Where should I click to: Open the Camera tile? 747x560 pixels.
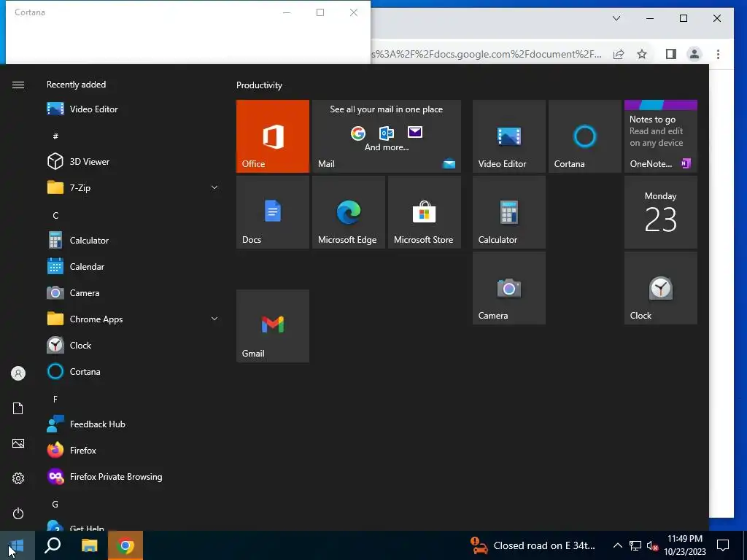[508, 288]
